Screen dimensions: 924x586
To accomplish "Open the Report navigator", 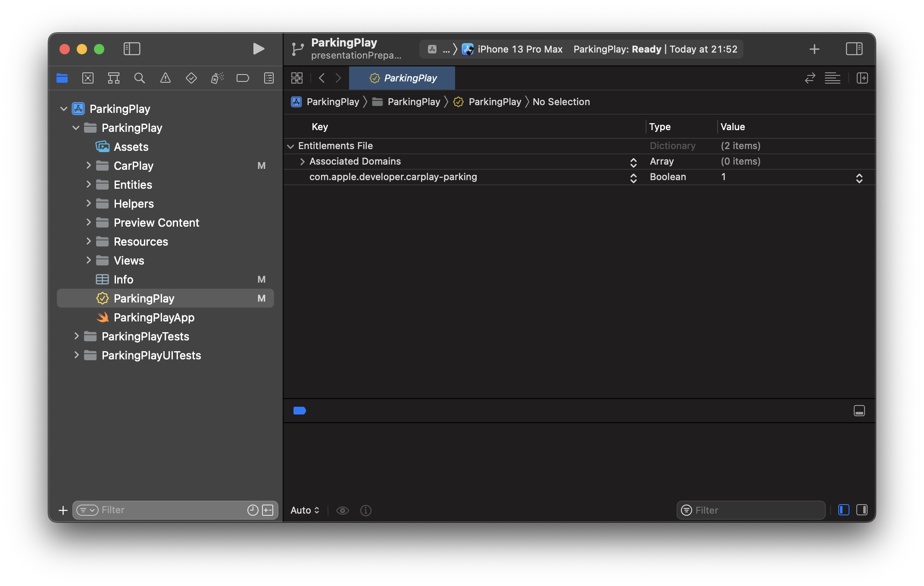I will (269, 78).
